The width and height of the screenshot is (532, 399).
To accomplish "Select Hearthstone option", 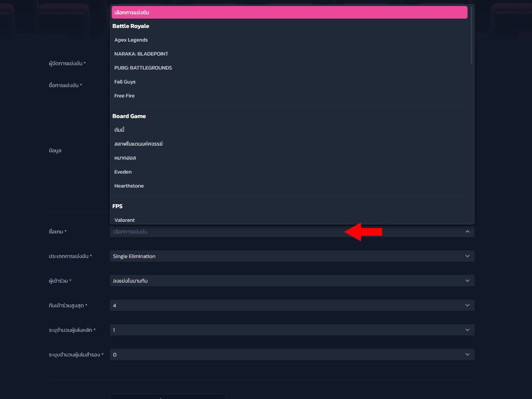I will 289,186.
